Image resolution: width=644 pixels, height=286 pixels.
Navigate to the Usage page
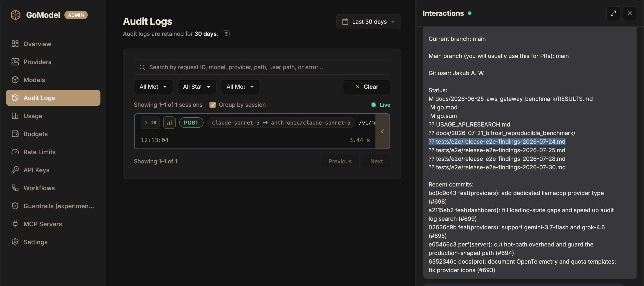(x=53, y=116)
